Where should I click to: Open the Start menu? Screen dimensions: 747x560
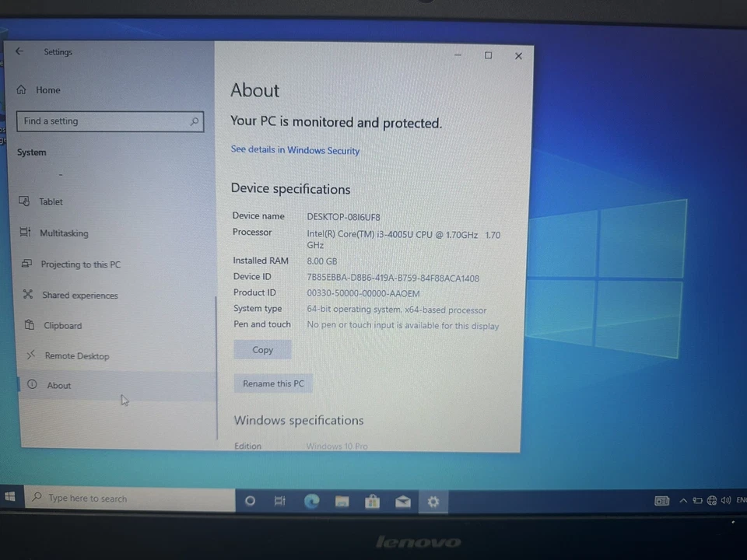pyautogui.click(x=9, y=496)
